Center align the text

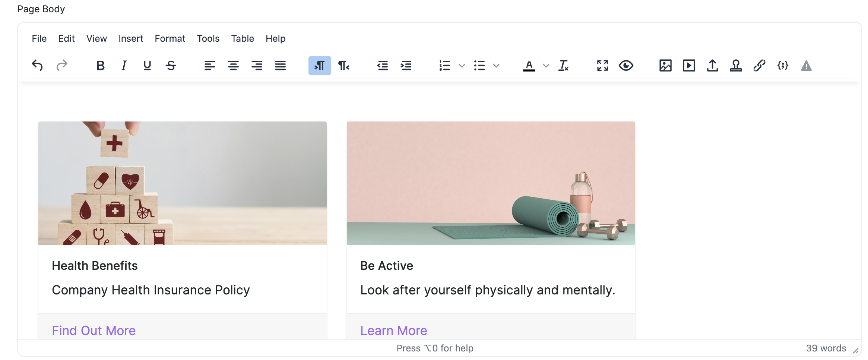tap(233, 66)
